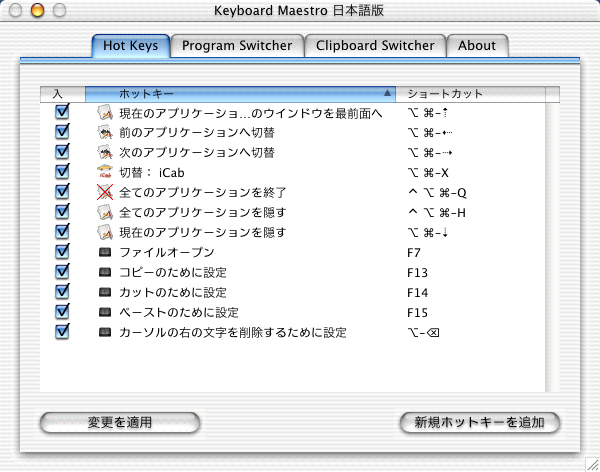Select row text 全てのアプリケーションを終了
Viewport: 600px width, 472px height.
point(202,192)
